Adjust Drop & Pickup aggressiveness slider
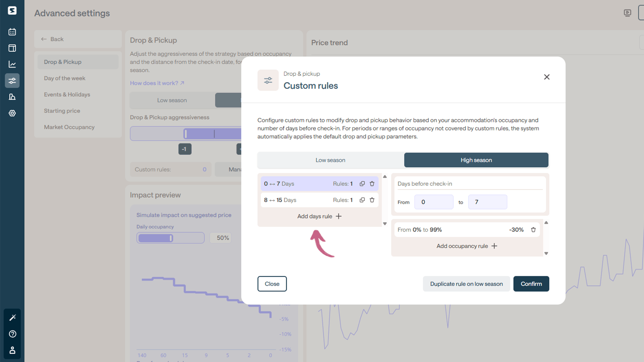This screenshot has width=644, height=362. click(185, 134)
